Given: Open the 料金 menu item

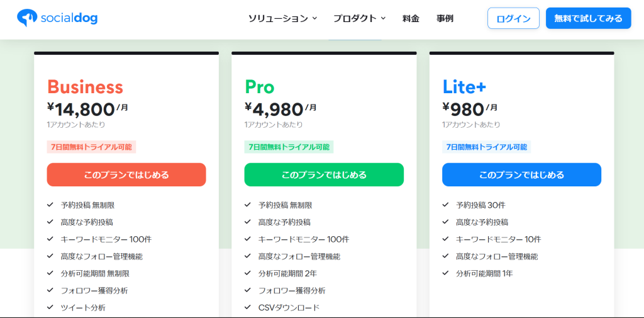Looking at the screenshot, I should coord(411,18).
